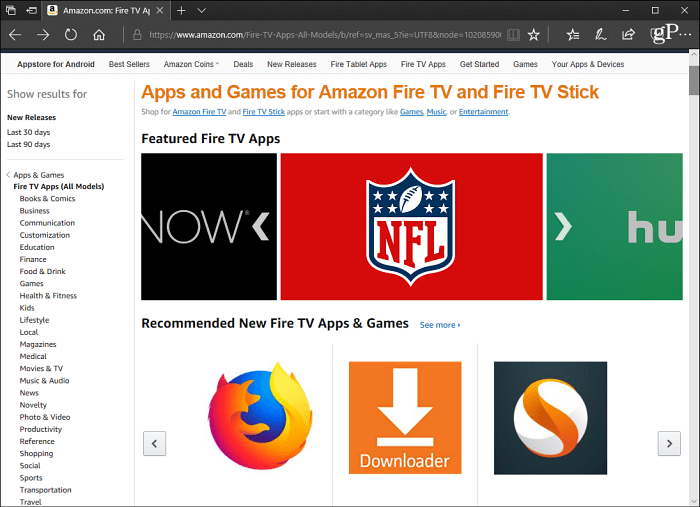
Task: Add this page to favorites
Action: [533, 35]
